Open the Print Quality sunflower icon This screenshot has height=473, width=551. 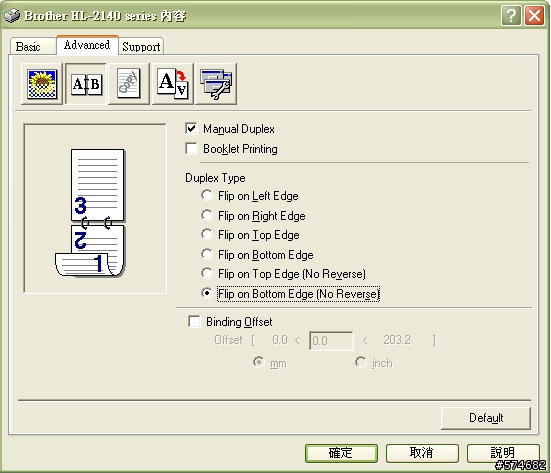(42, 84)
